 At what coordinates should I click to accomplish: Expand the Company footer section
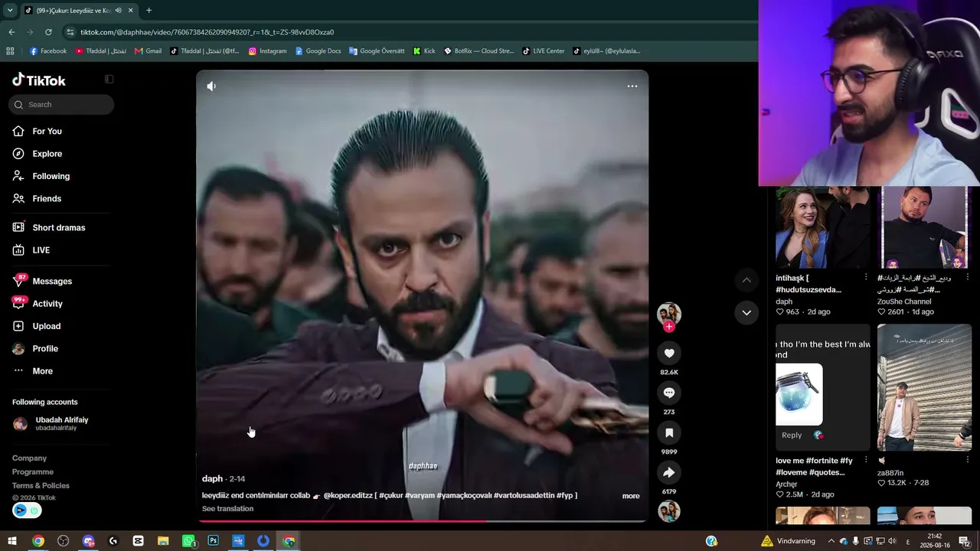coord(29,458)
